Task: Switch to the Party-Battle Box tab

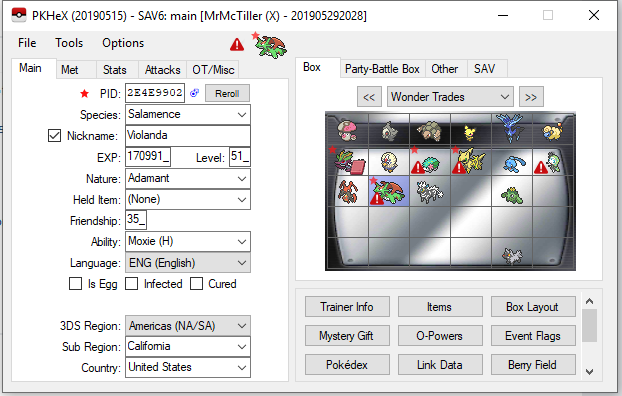Action: click(x=382, y=69)
